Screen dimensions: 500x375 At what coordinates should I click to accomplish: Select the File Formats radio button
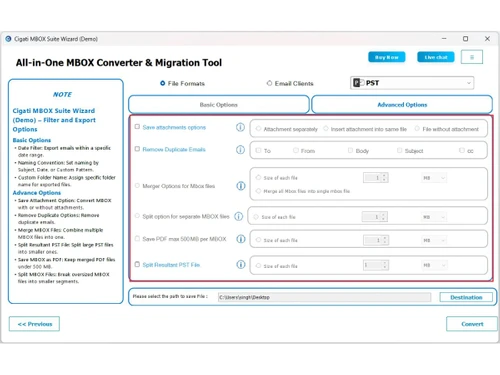tap(162, 83)
